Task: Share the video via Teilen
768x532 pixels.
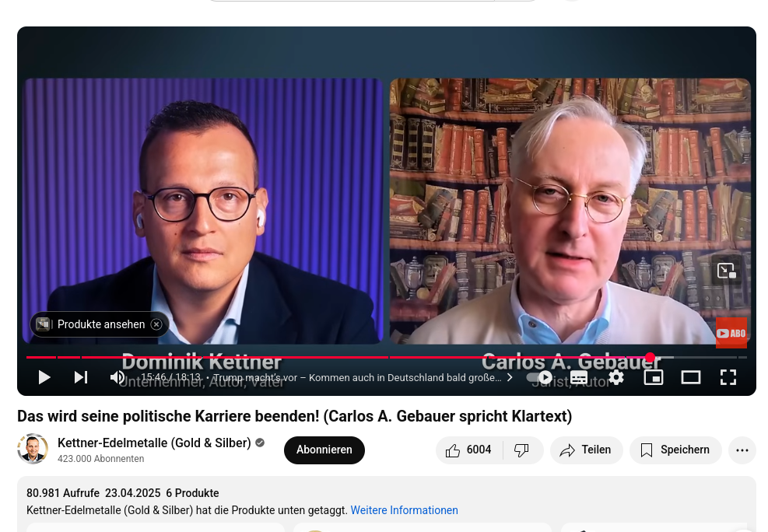Action: (586, 450)
